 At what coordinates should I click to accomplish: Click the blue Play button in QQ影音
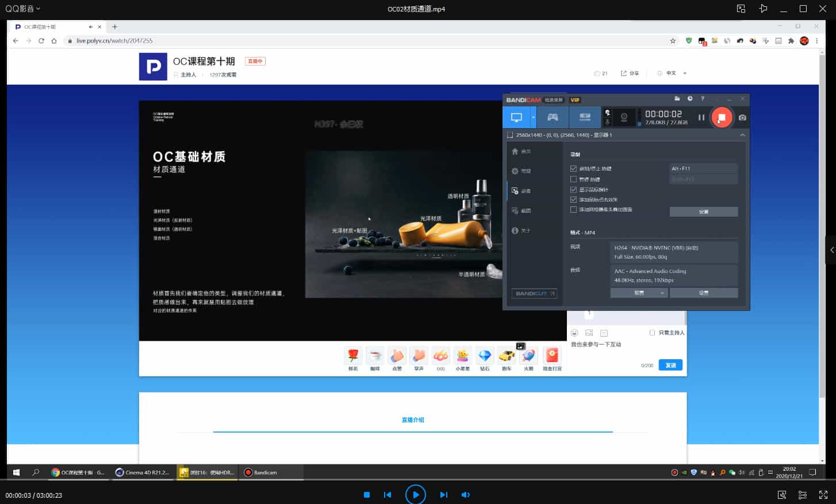[x=415, y=494]
